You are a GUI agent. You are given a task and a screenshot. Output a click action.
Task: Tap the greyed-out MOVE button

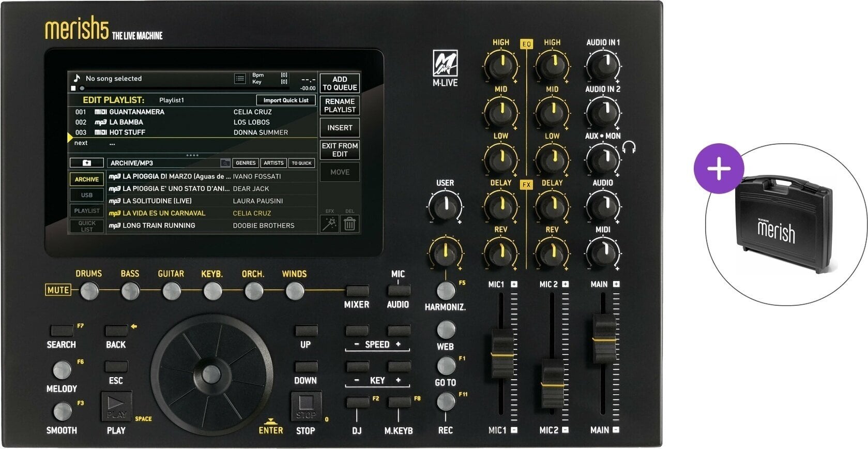(340, 172)
